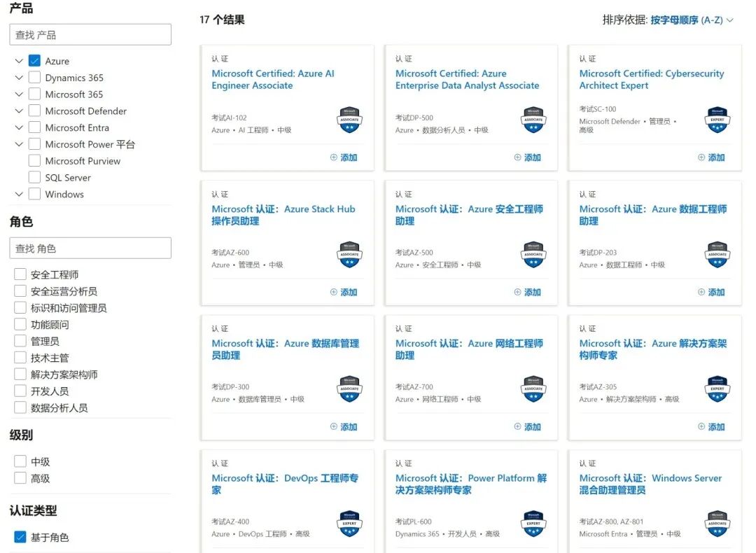Viewport: 756px width, 553px height.
Task: Add Azure 网络工程师助理 certification
Action: (528, 427)
